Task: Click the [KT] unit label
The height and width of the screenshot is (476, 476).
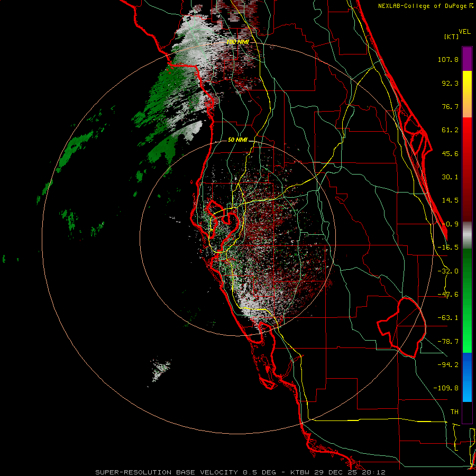Action: 452,36
